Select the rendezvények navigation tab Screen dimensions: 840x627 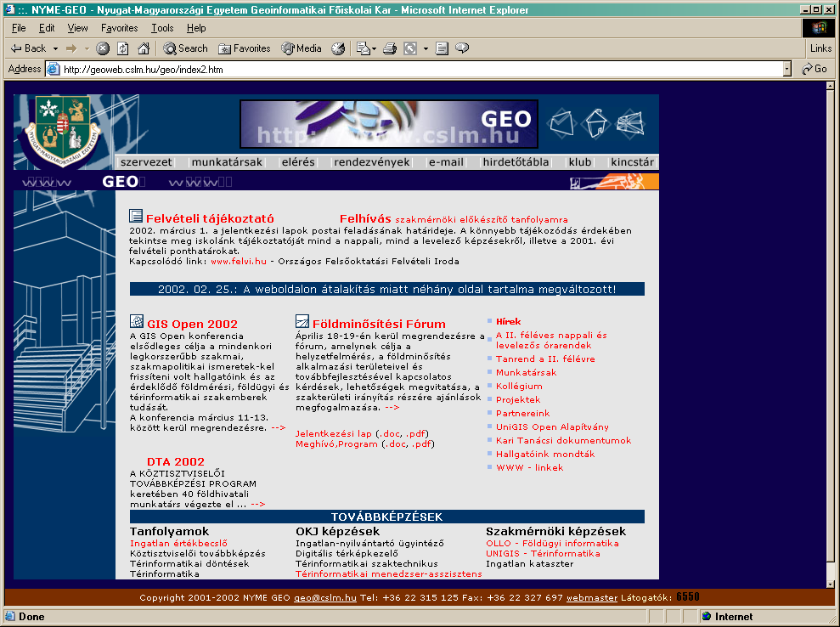coord(371,162)
